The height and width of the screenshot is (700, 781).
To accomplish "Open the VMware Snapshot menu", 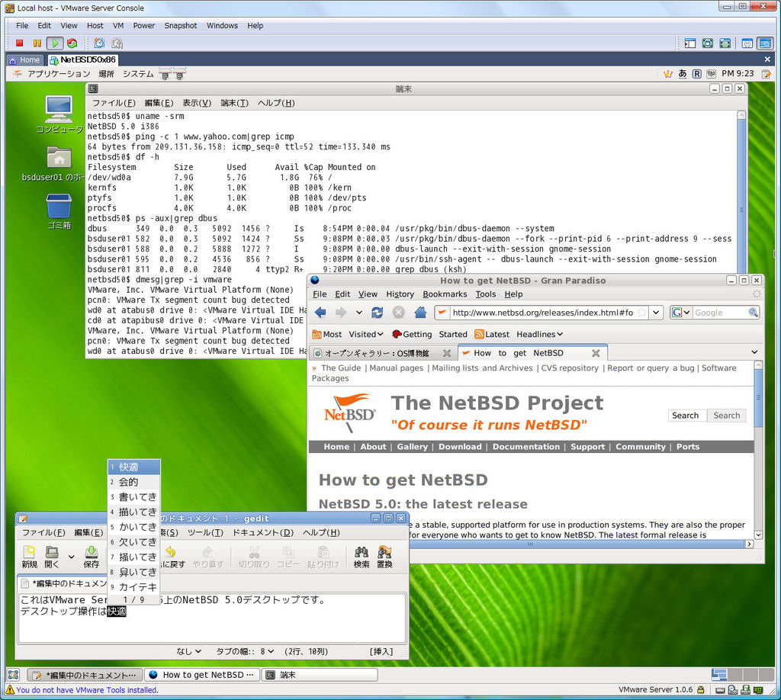I will tap(180, 26).
